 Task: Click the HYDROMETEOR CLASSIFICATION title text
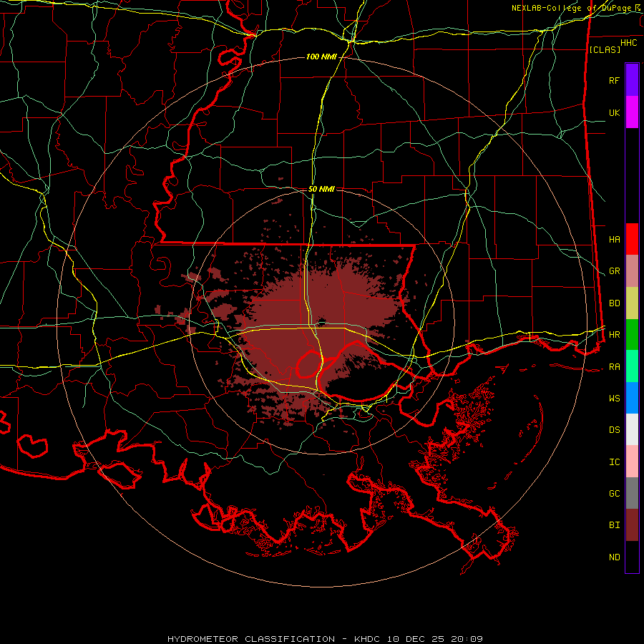coord(251,639)
